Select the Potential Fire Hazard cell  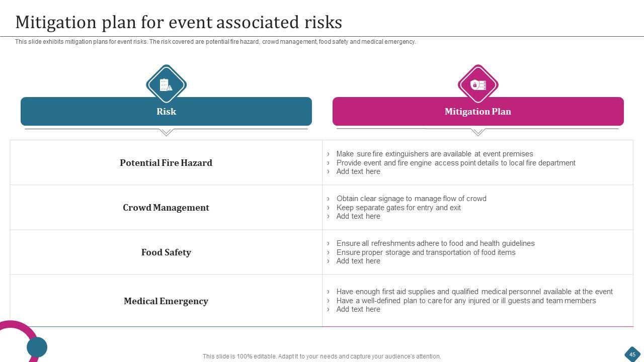pyautogui.click(x=166, y=163)
